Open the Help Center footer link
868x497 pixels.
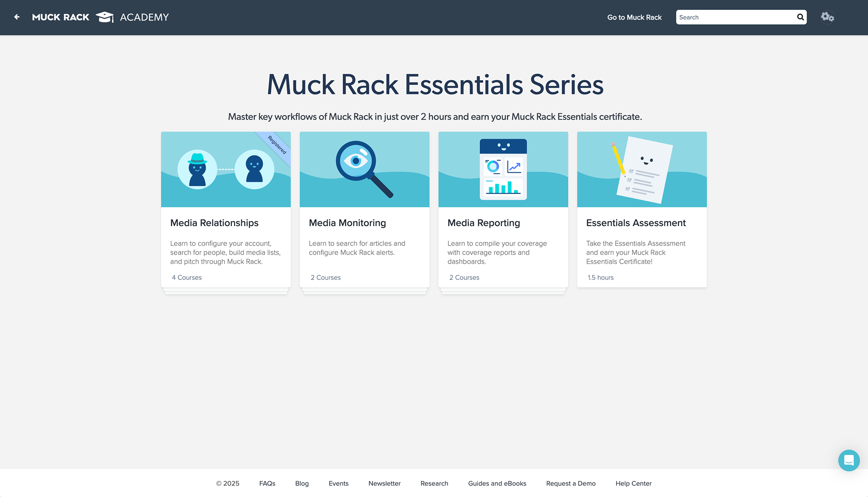[x=633, y=483]
